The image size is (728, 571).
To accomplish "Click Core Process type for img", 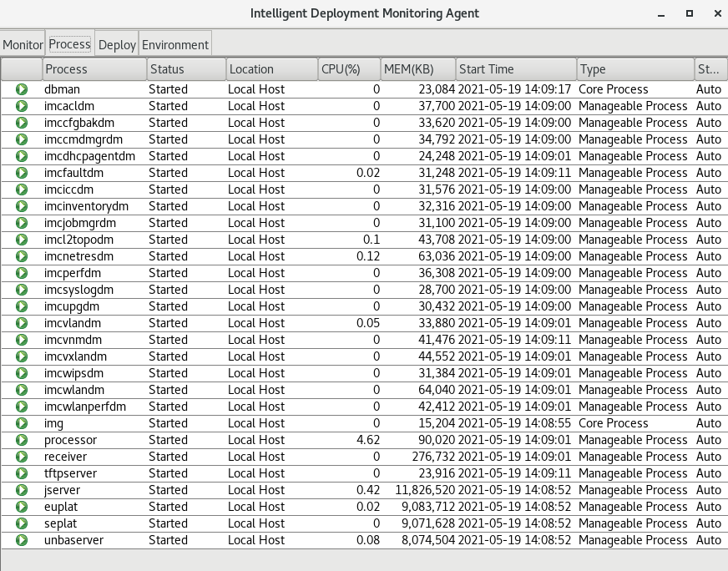I will [614, 423].
